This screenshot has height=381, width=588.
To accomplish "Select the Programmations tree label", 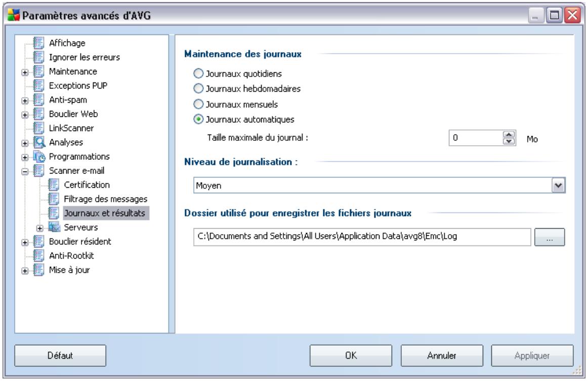I will [x=79, y=156].
